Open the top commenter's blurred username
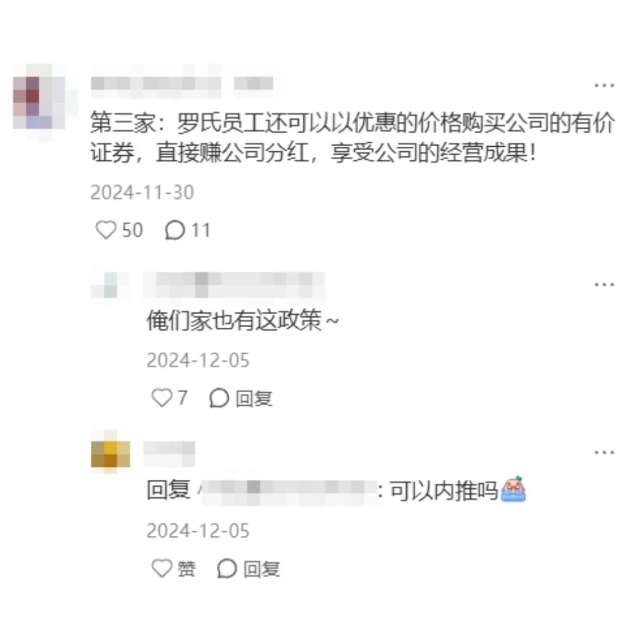The image size is (644, 644). coord(182,83)
